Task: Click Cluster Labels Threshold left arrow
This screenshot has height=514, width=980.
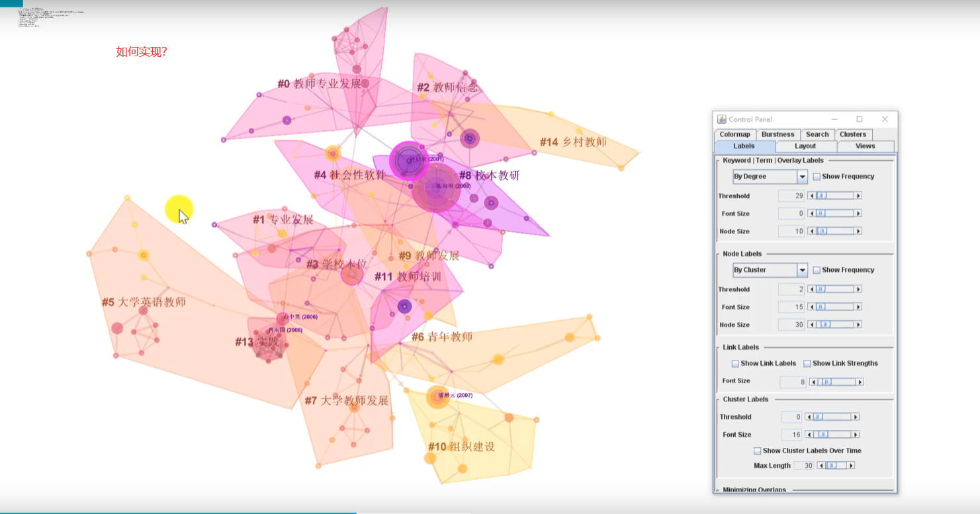Action: click(809, 417)
